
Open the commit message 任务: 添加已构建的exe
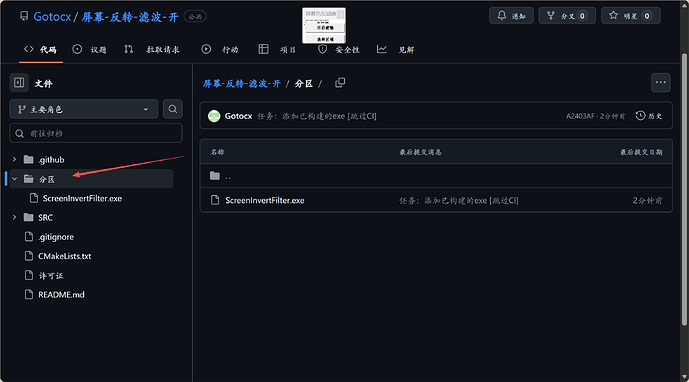point(317,116)
